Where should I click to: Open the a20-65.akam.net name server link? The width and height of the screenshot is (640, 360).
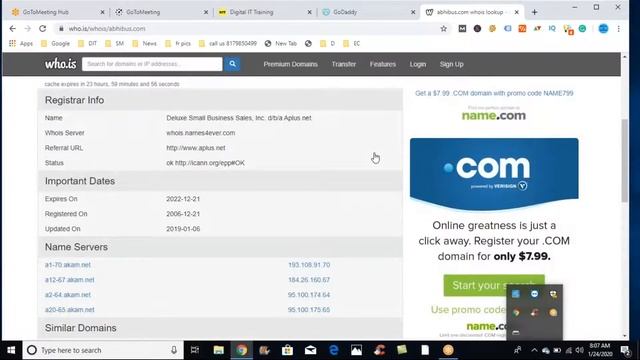(69, 310)
